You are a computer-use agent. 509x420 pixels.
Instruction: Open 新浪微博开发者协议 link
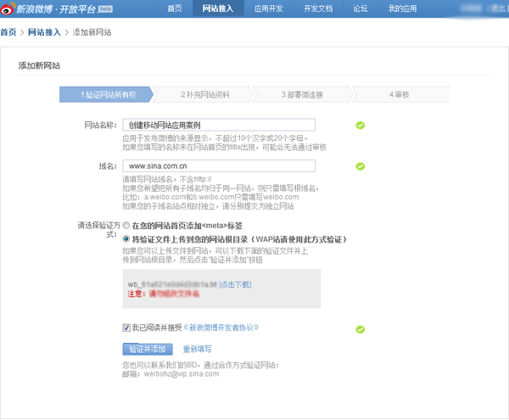[x=221, y=328]
